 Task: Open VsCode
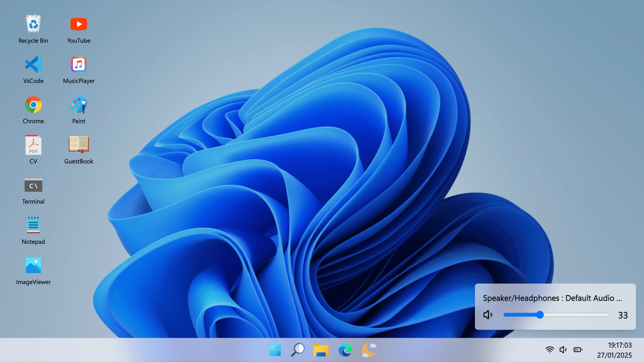tap(33, 64)
